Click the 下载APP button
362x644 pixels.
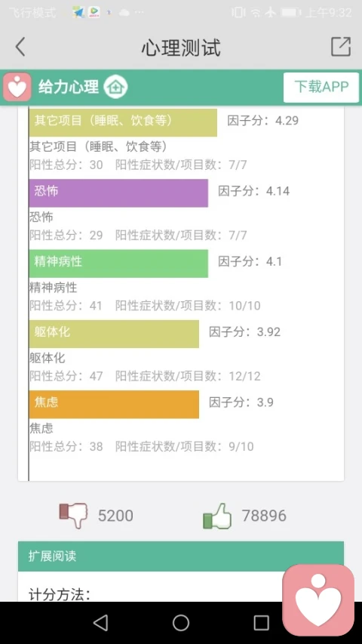321,87
